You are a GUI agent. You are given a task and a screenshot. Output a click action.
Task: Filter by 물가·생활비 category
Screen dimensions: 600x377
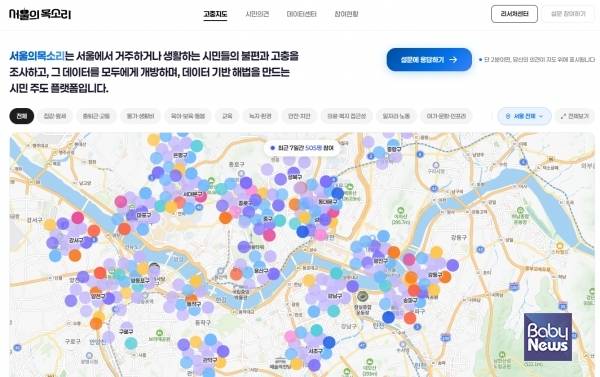(x=140, y=116)
